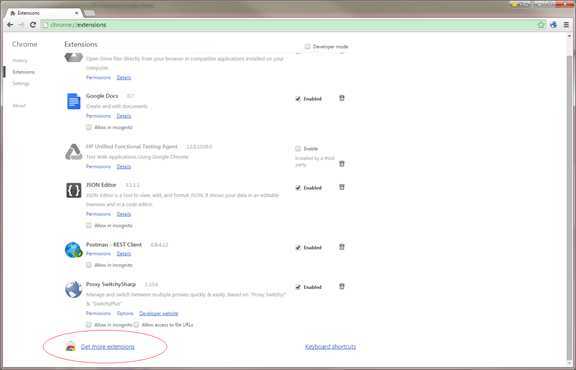
Task: Allow JSON Editor in incognito
Action: (x=89, y=225)
